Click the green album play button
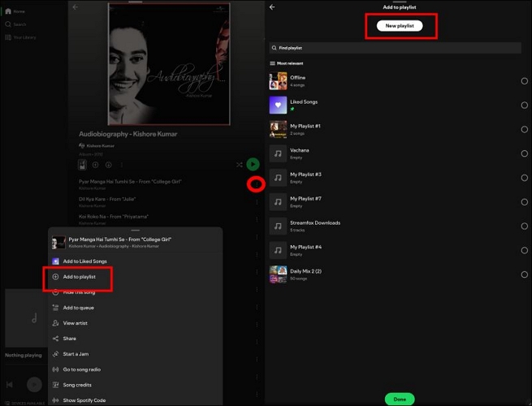Image resolution: width=532 pixels, height=406 pixels. tap(253, 164)
